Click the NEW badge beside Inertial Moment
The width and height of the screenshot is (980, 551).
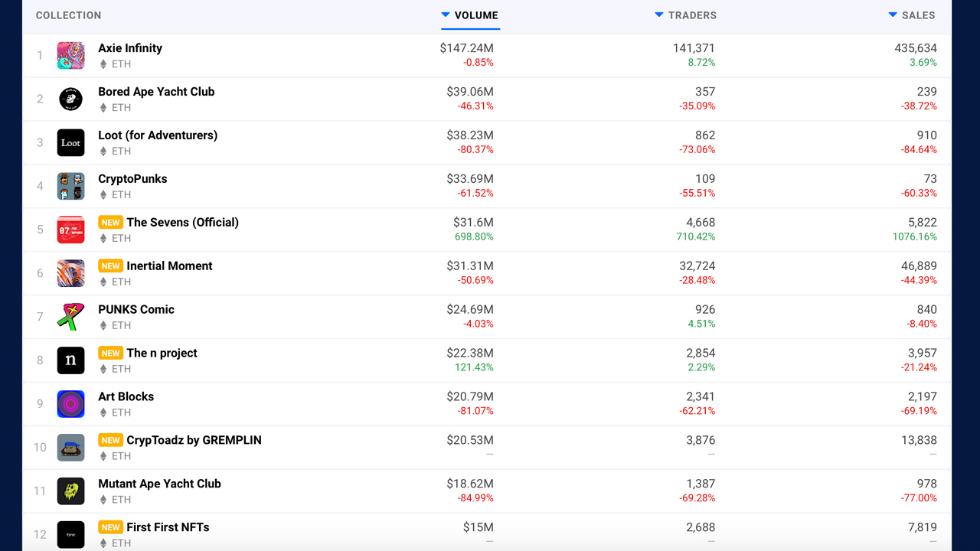pos(110,266)
